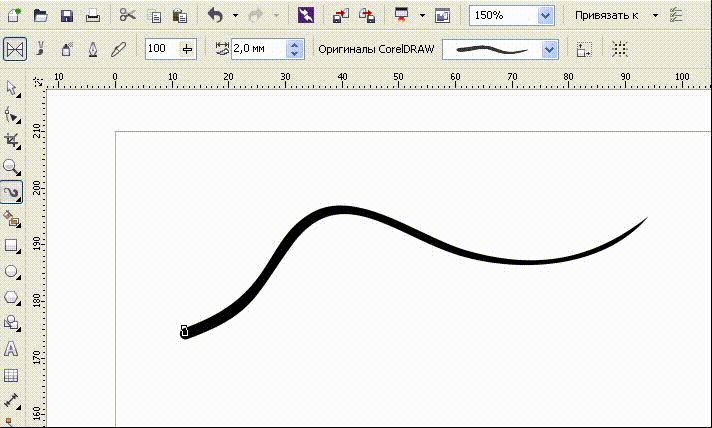Decrease stroke width with down arrow
This screenshot has height=428, width=712.
(x=294, y=54)
